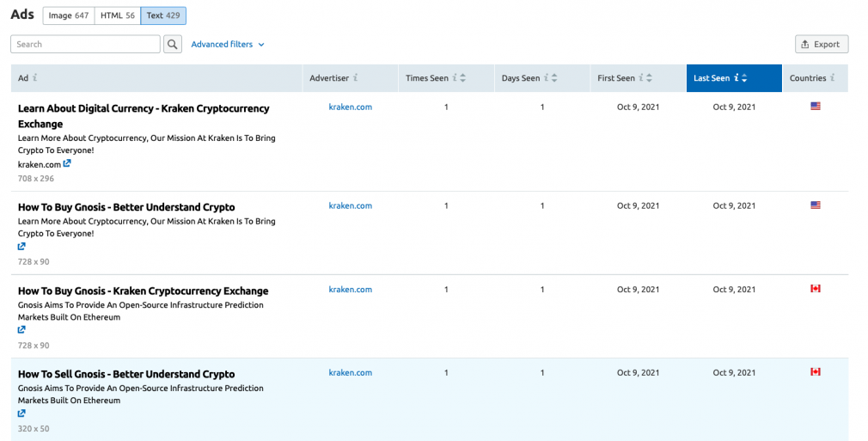Switch to the HTML 56 tab
868x441 pixels.
pyautogui.click(x=118, y=15)
